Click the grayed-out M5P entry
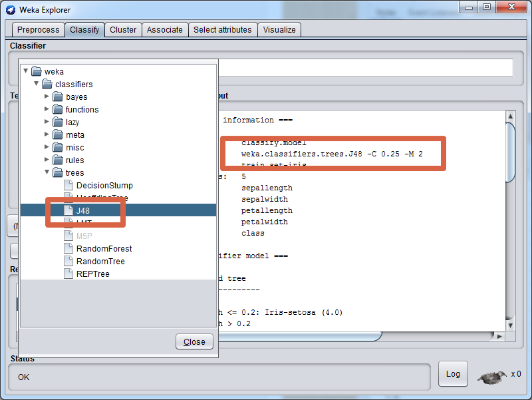This screenshot has width=532, height=400. click(84, 236)
